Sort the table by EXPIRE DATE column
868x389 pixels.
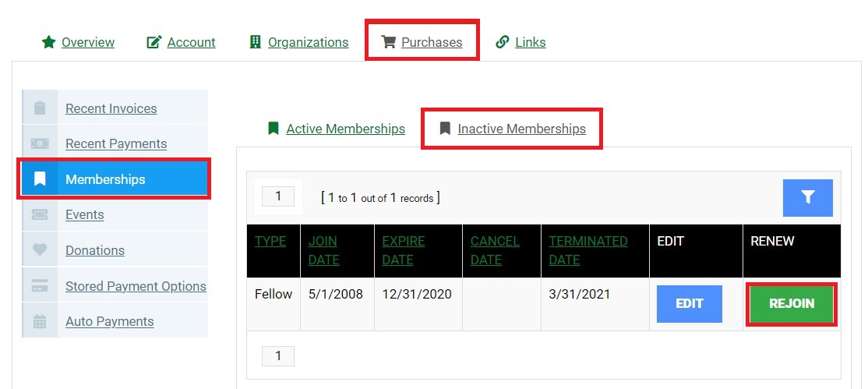coord(404,250)
